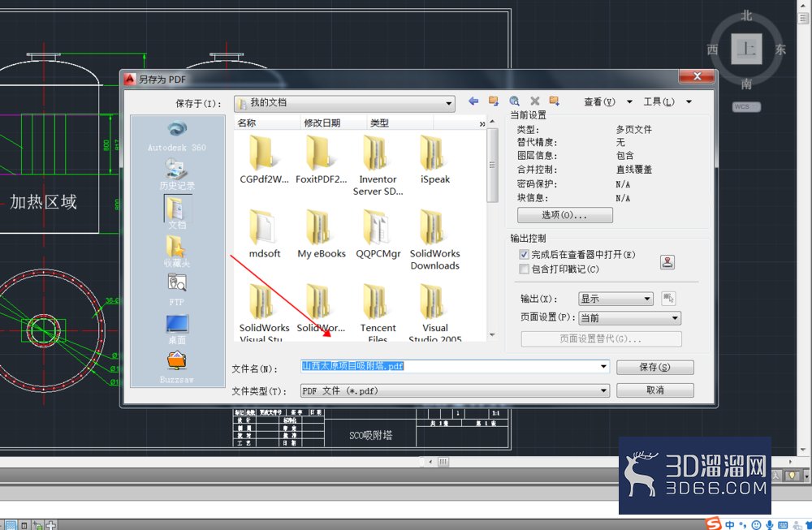Image resolution: width=812 pixels, height=530 pixels.
Task: Open the iSpeak folder
Action: [x=435, y=159]
